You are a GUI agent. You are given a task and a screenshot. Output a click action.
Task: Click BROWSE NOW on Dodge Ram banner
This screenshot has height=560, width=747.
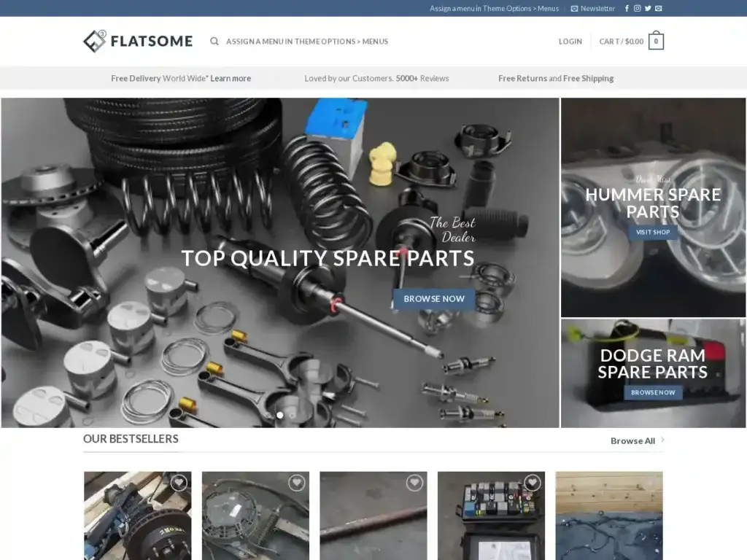652,392
